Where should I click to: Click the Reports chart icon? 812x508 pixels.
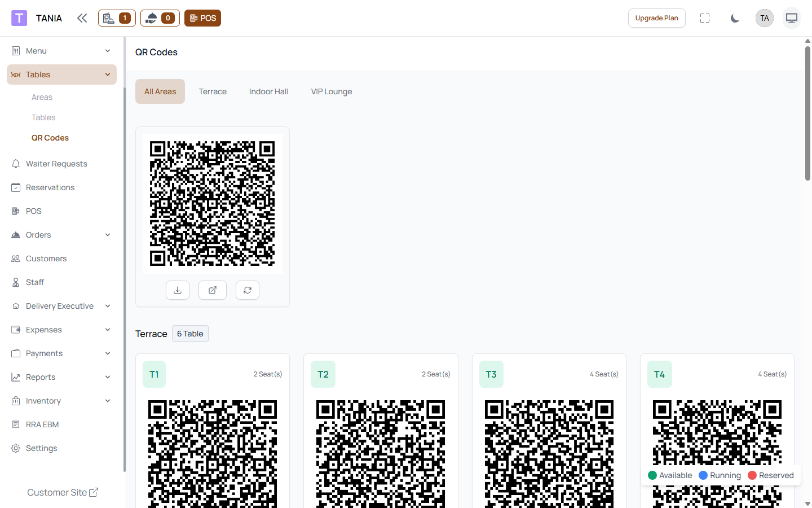pos(16,377)
